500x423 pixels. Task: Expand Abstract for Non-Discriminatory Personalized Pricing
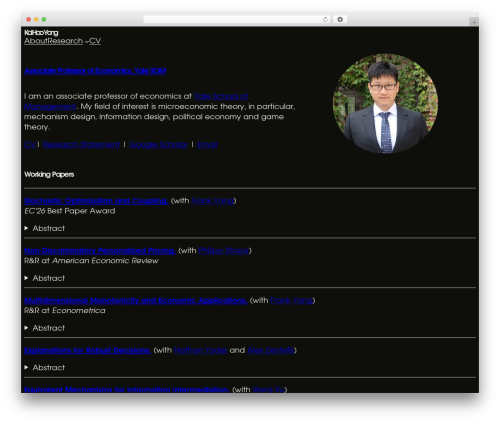click(45, 278)
